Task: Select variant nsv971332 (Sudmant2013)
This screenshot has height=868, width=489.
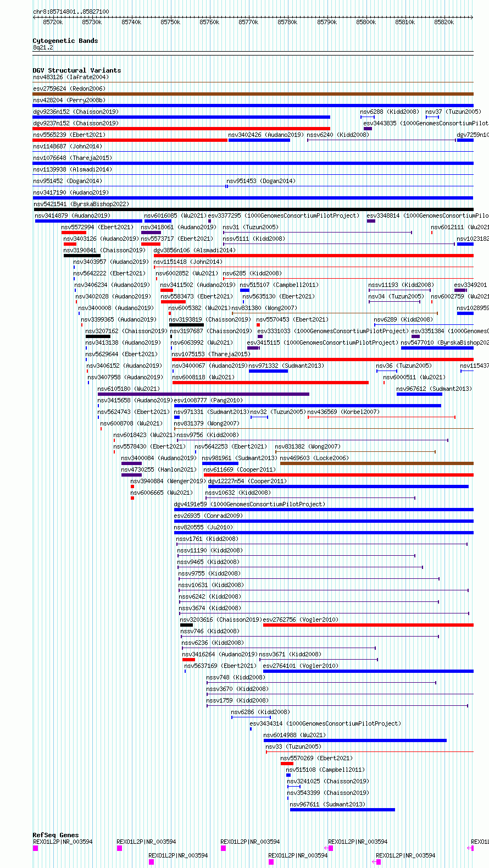Action: (286, 366)
